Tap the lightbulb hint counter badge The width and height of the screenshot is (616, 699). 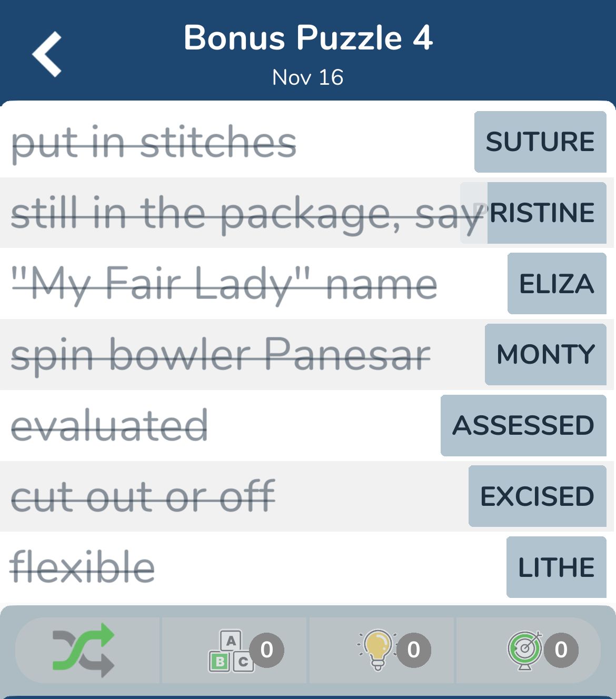coord(414,650)
